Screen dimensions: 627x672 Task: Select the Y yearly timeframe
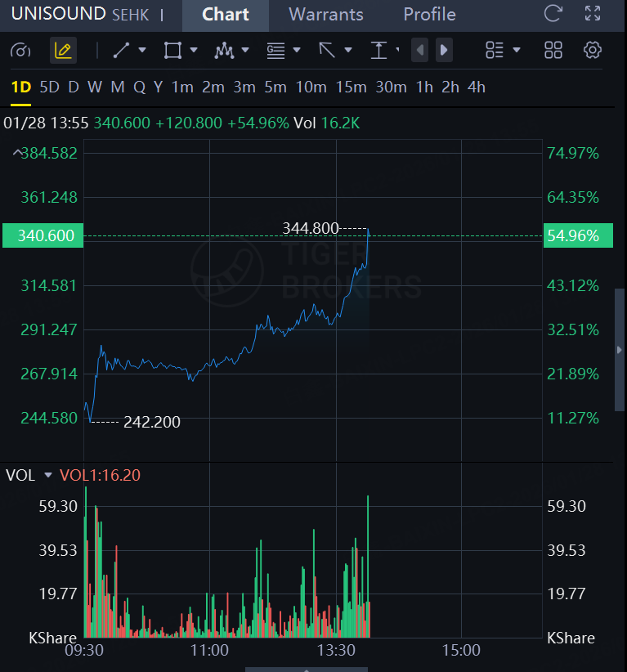158,87
